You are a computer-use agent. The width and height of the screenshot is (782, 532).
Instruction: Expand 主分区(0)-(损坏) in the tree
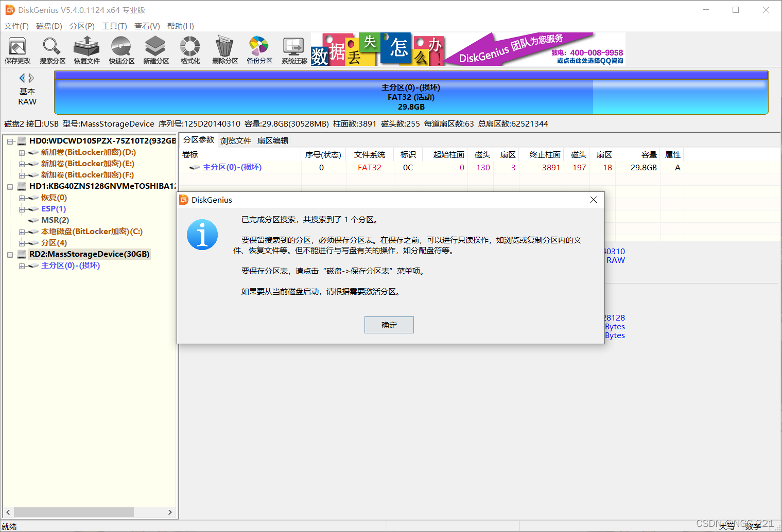click(22, 266)
